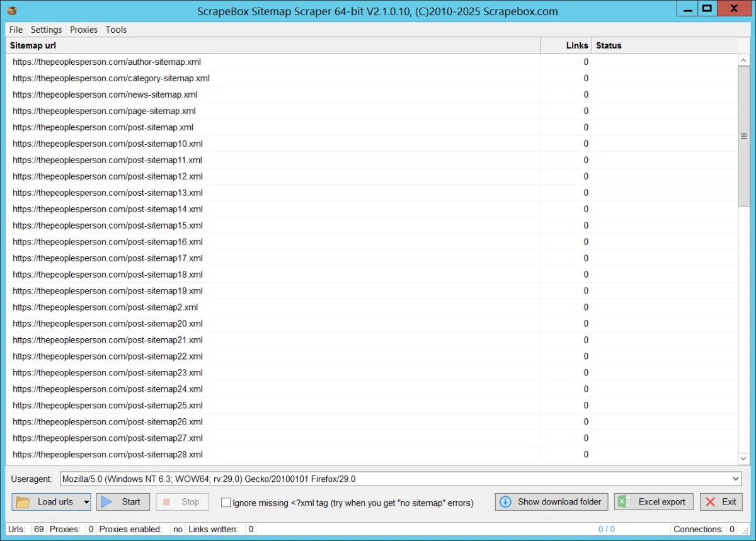Click the Connections status entry
756x541 pixels.
pos(698,529)
